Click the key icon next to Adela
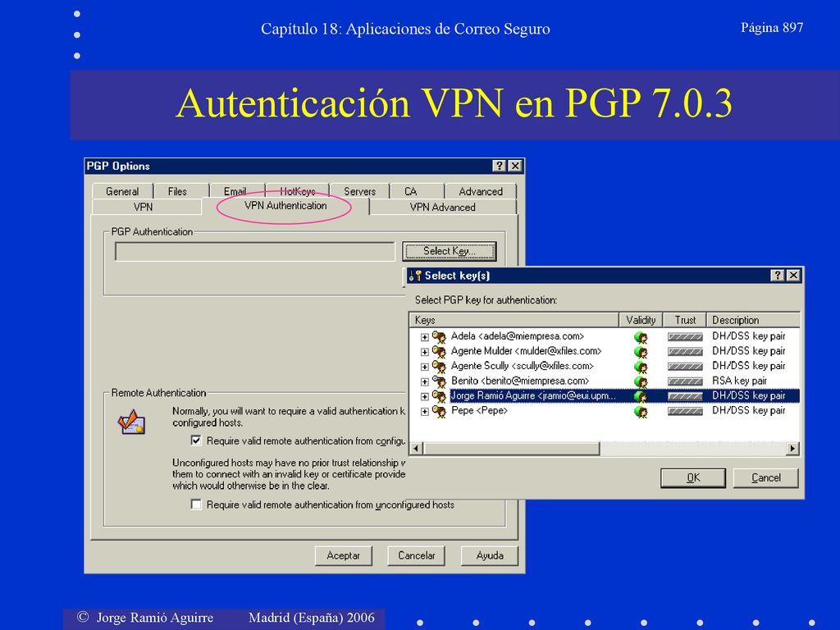The width and height of the screenshot is (840, 630). pyautogui.click(x=439, y=337)
